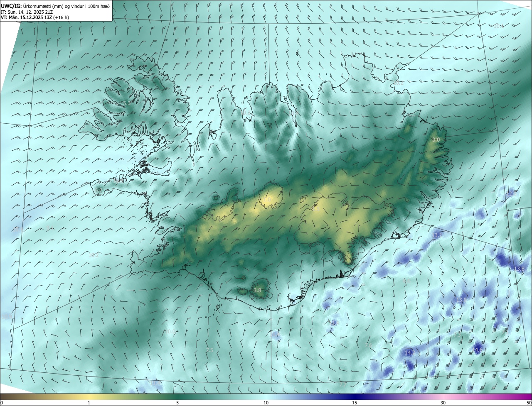Click the "3.0" value on the east coast
The image size is (532, 406).
pos(436,140)
